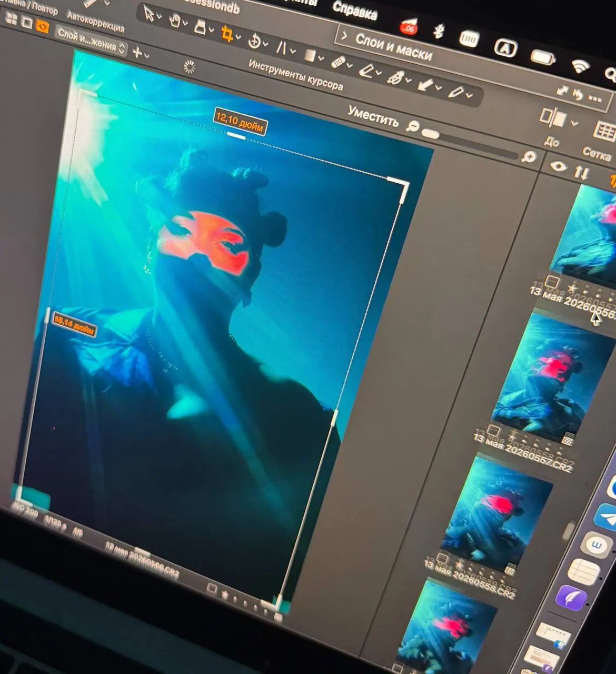The image size is (616, 674).
Task: Click the color tag box below the viewer
Action: 212,589
